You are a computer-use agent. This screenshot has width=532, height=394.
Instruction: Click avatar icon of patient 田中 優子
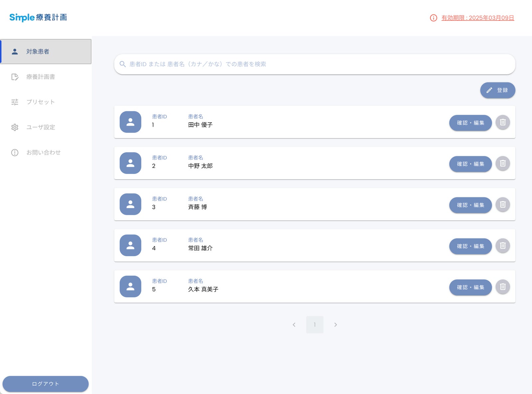click(x=130, y=122)
